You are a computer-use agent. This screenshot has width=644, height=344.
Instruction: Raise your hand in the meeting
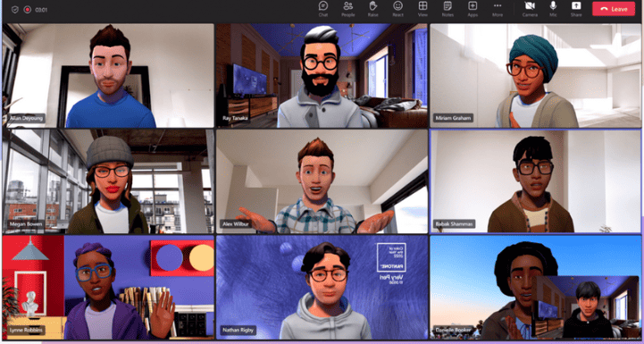point(373,9)
